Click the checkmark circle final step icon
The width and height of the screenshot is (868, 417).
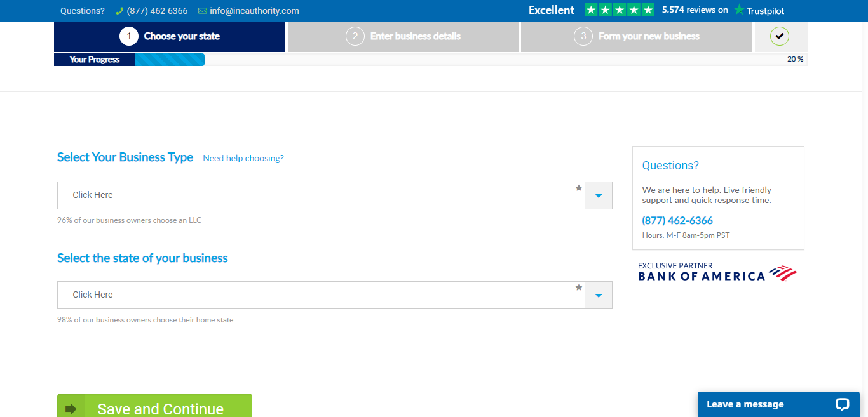[x=780, y=36]
